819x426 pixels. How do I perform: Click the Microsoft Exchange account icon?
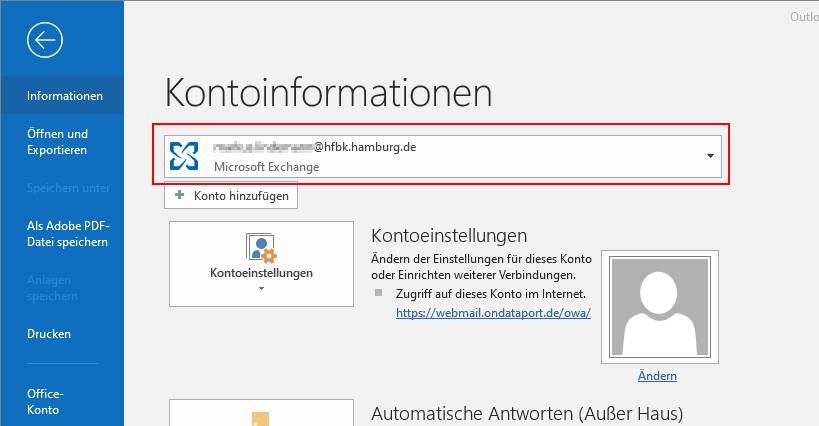pos(184,156)
